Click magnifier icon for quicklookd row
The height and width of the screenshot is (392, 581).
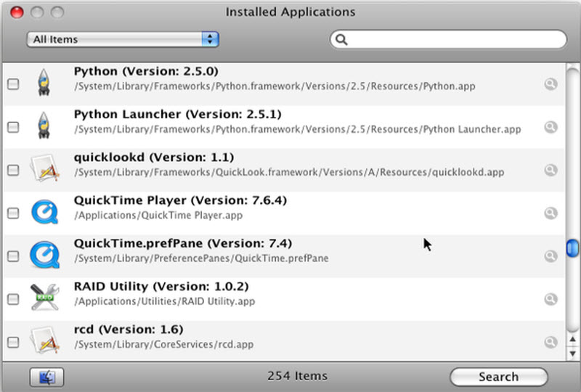click(x=550, y=170)
